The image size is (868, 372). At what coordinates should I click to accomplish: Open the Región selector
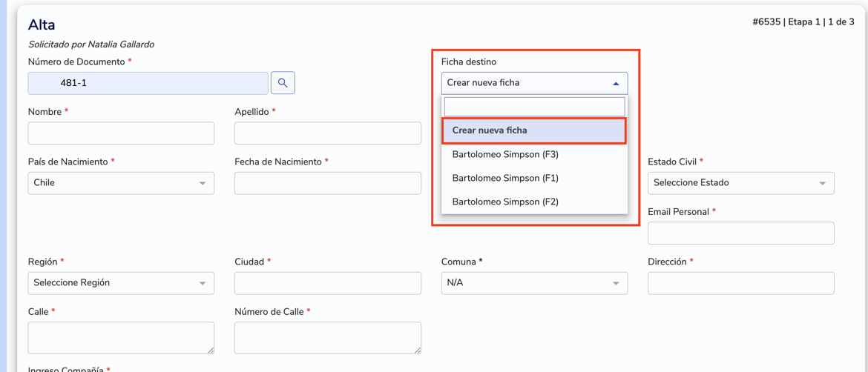click(x=121, y=283)
